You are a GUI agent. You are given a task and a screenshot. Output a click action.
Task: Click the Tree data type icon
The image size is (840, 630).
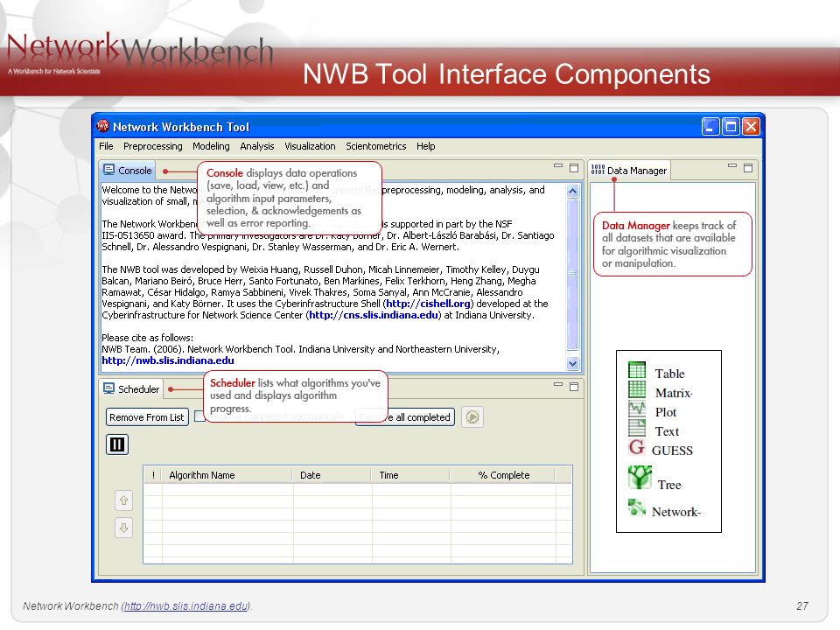pyautogui.click(x=640, y=478)
